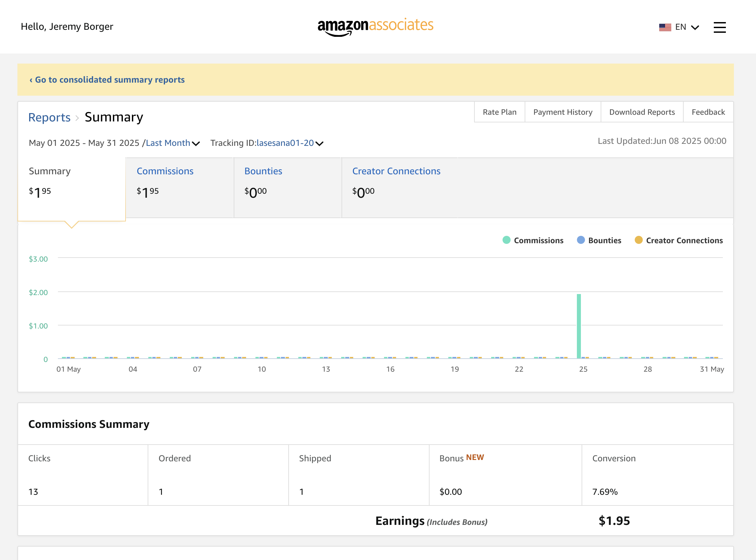Click the Commissions Summary heading
The height and width of the screenshot is (560, 756).
pos(89,424)
